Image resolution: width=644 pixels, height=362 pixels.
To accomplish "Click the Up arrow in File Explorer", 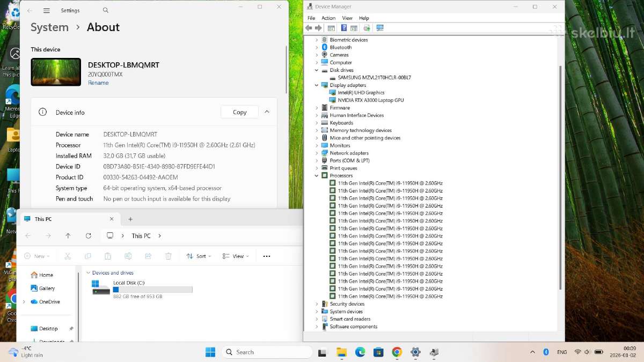I will click(x=68, y=236).
